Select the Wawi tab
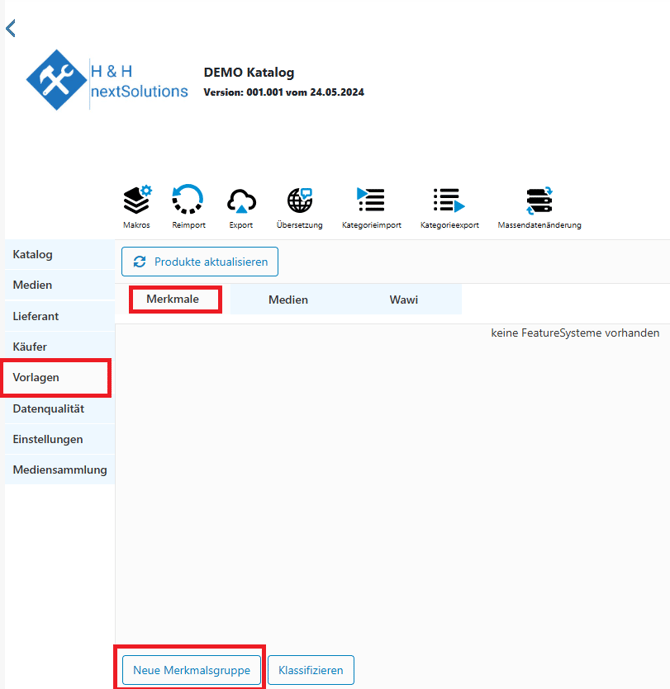The height and width of the screenshot is (689, 670). click(404, 299)
